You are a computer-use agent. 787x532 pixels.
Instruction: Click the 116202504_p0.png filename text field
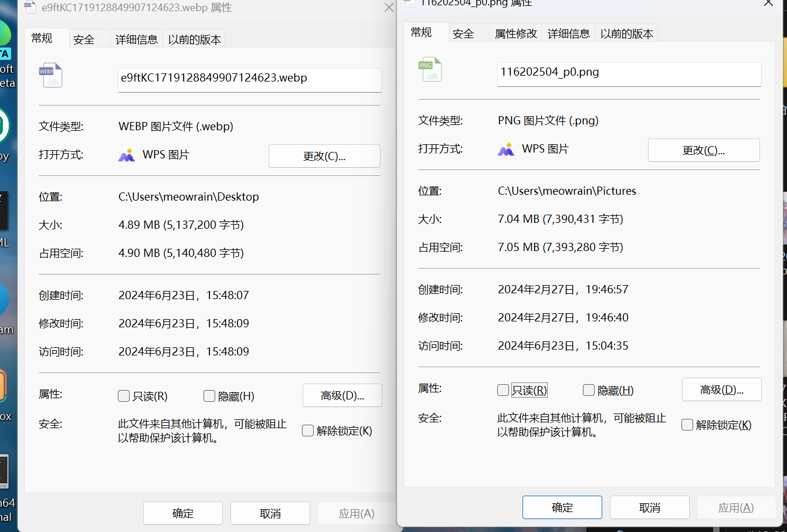pos(629,73)
